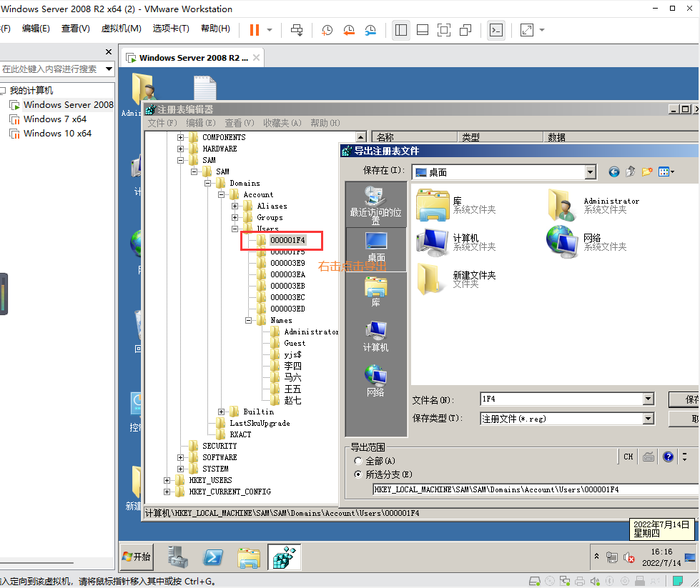The width and height of the screenshot is (700, 588).
Task: Open the Administrator folder in file list
Action: click(593, 205)
